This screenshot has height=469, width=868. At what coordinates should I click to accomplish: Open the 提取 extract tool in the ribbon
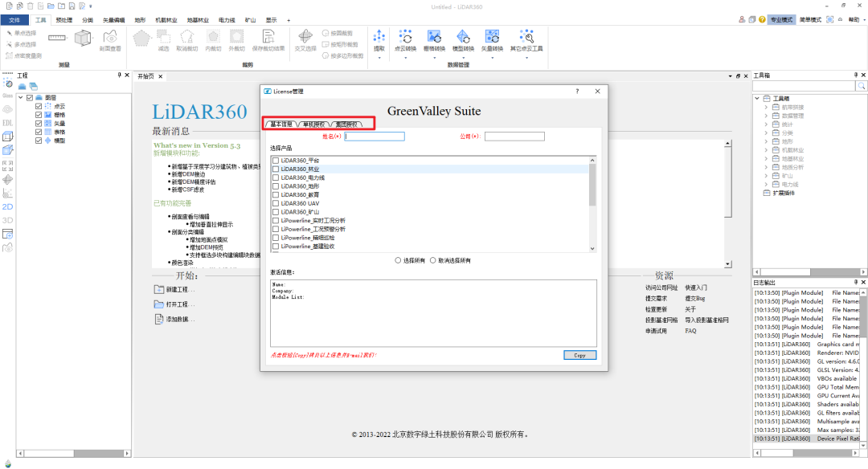click(379, 40)
